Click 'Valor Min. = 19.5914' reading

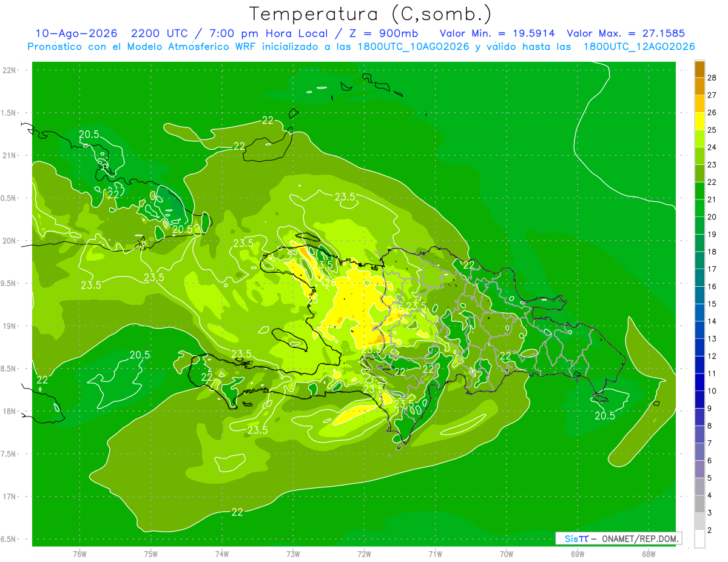coord(497,33)
